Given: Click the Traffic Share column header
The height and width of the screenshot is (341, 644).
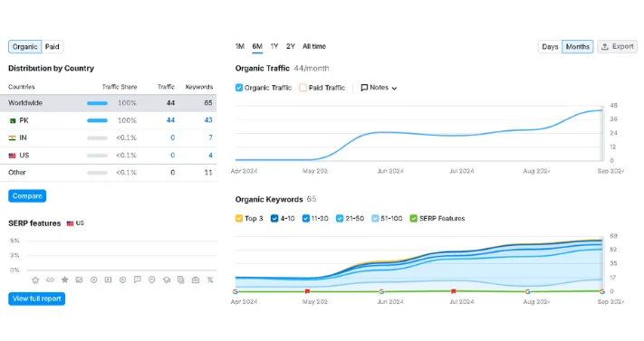Looking at the screenshot, I should pyautogui.click(x=120, y=87).
